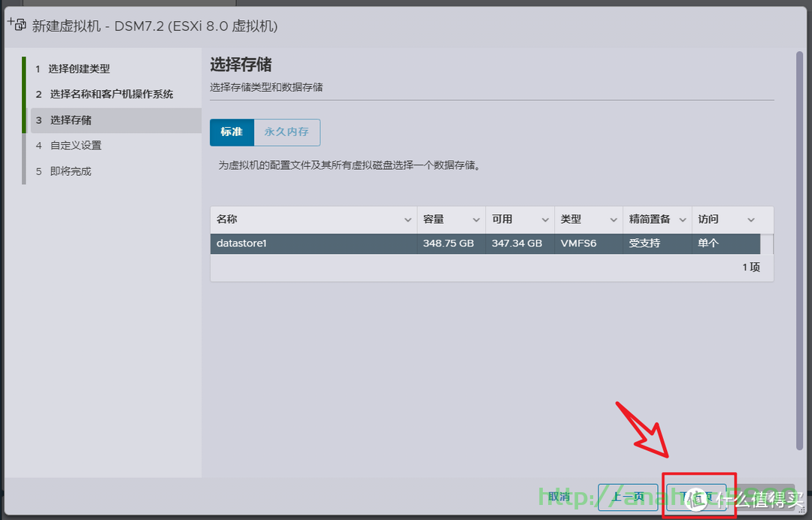Viewport: 812px width, 520px height.
Task: Go to step 1 选择创建类型
Action: click(72, 69)
